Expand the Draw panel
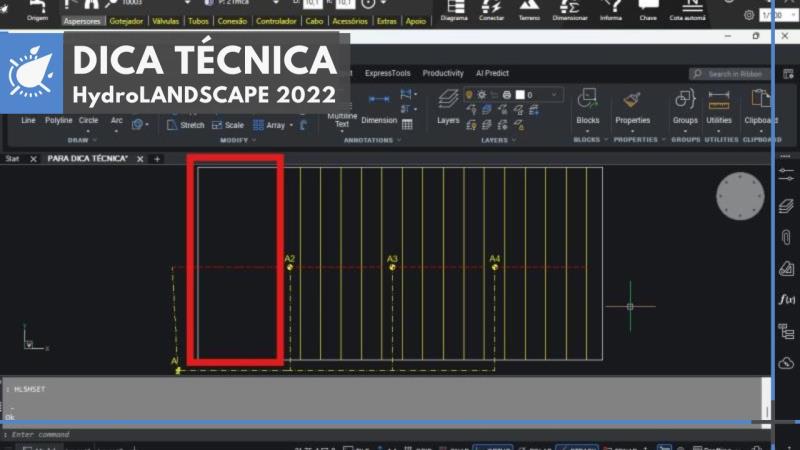Screen dimensions: 800x450 pyautogui.click(x=82, y=140)
